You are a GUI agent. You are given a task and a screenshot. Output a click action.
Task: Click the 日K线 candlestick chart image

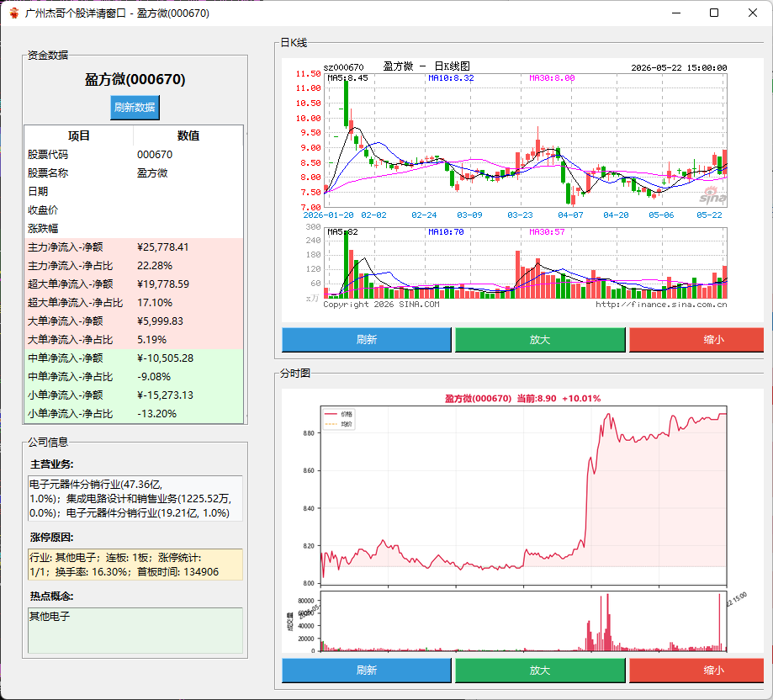522,190
